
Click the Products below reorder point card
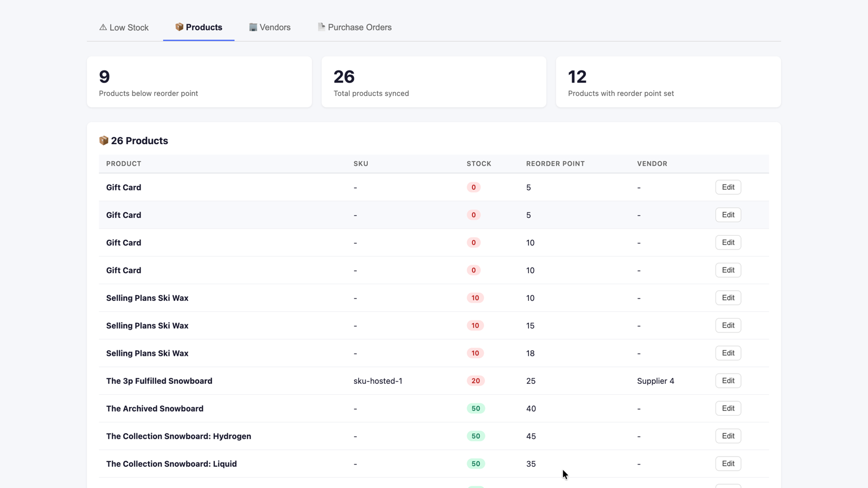coord(199,82)
